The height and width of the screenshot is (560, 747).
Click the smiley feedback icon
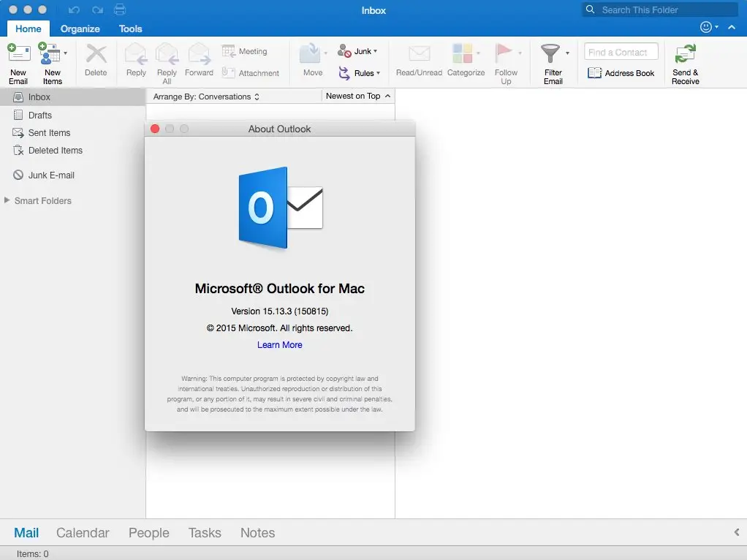[705, 27]
